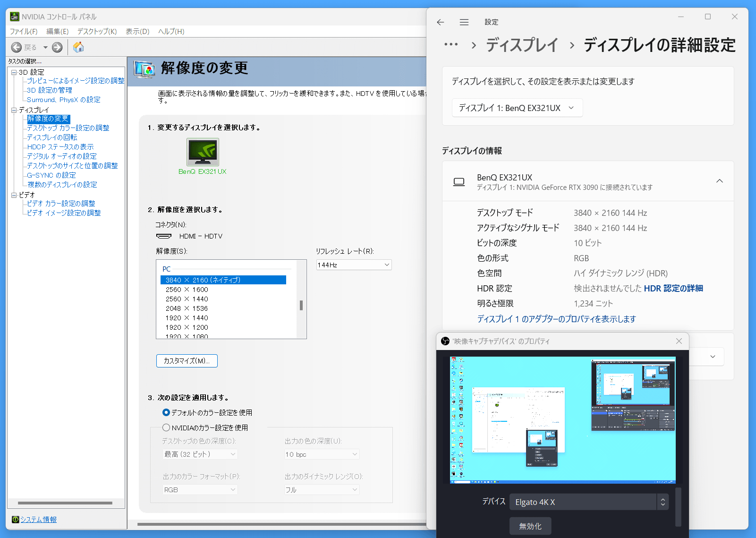Viewport: 756px width, 538px height.
Task: Select the NVIDIA color settings radio button
Action: (166, 427)
